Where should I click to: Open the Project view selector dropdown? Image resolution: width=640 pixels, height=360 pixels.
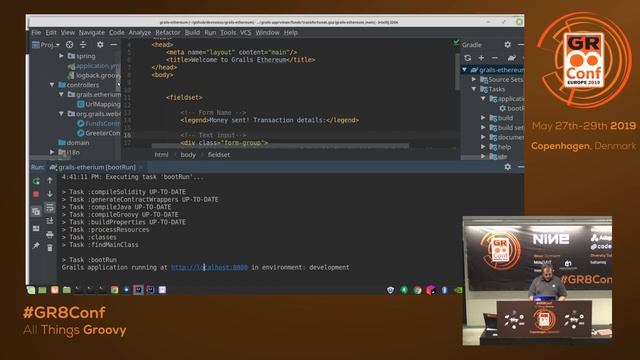tap(46, 44)
